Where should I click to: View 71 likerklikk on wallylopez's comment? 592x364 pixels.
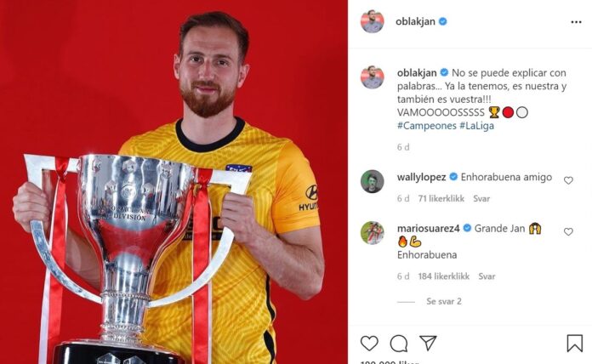pos(441,199)
